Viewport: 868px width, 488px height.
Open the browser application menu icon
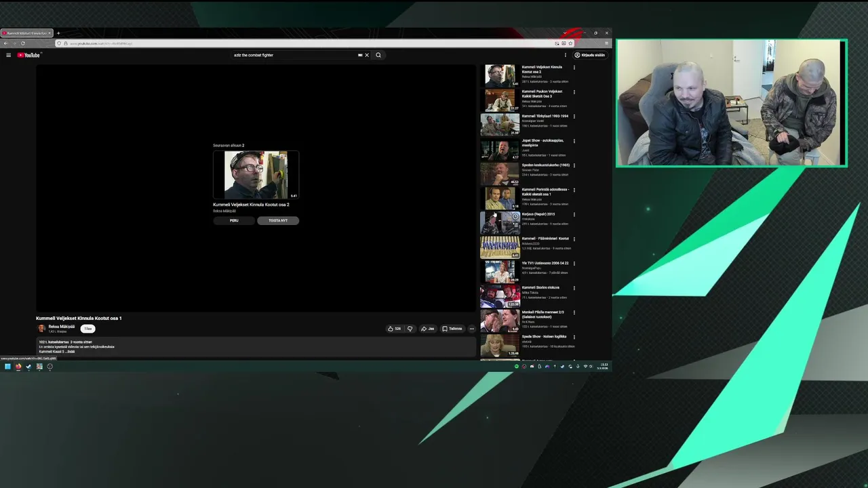coord(606,43)
